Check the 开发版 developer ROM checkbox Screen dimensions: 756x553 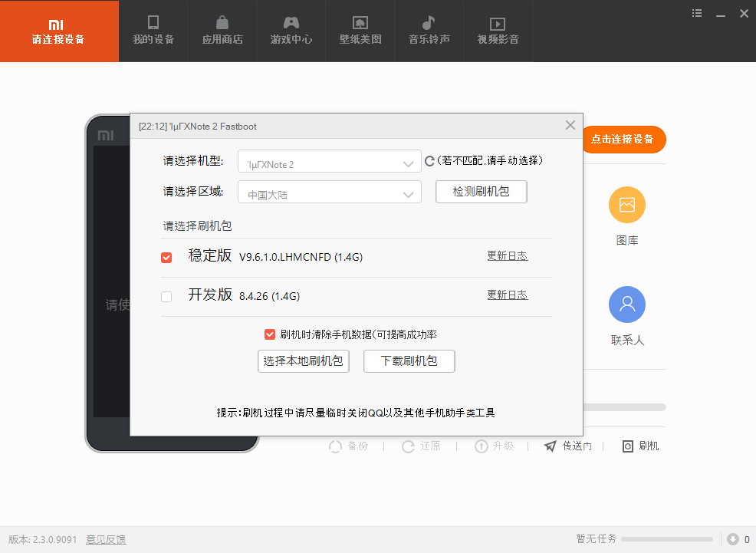click(166, 297)
